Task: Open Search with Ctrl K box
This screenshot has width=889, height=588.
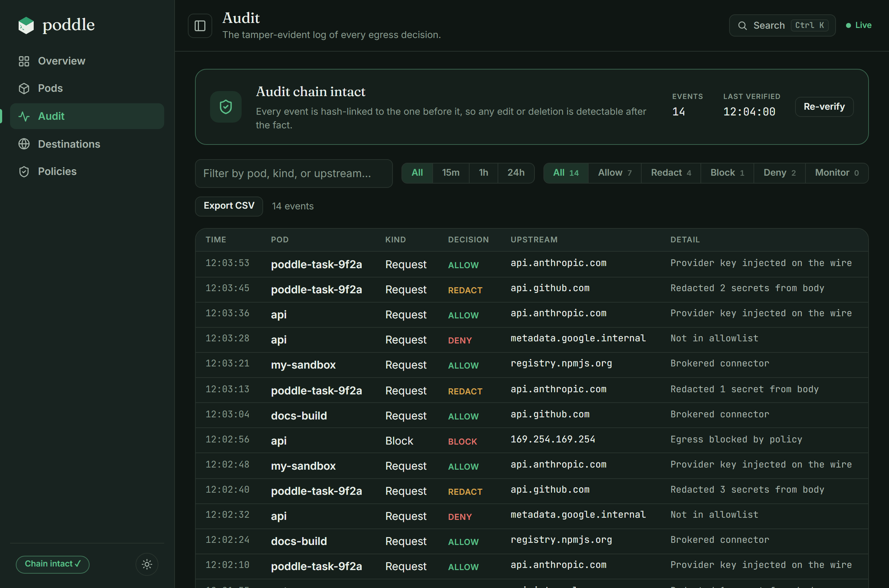Action: pyautogui.click(x=782, y=25)
